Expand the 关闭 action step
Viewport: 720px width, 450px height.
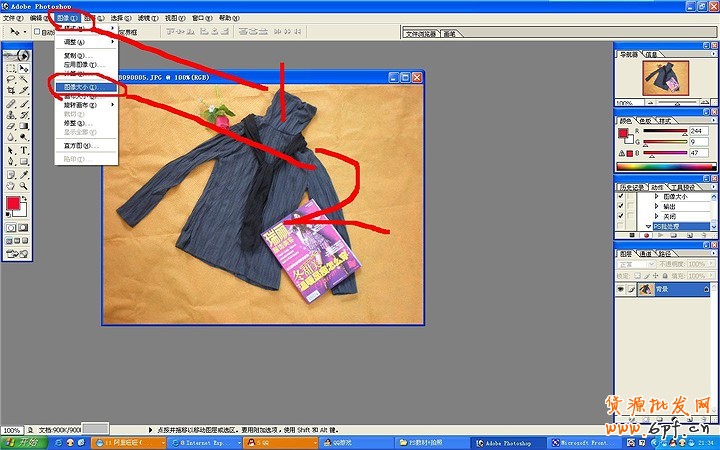click(x=656, y=216)
